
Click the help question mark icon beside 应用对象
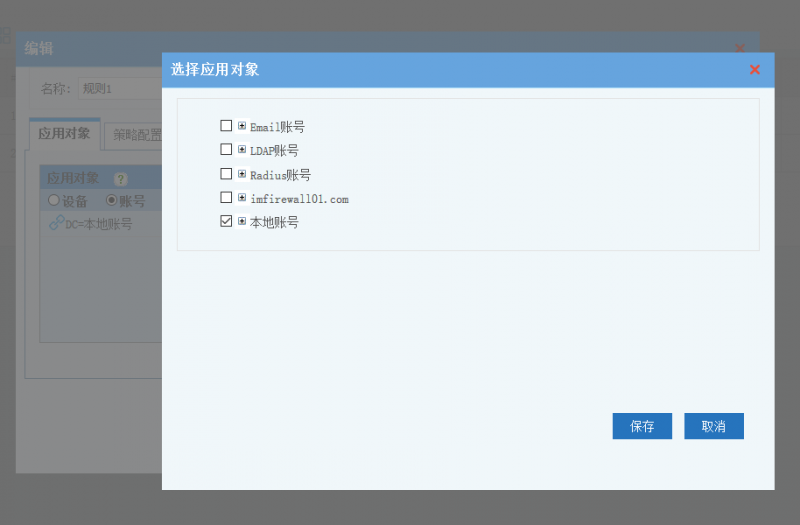tap(121, 179)
